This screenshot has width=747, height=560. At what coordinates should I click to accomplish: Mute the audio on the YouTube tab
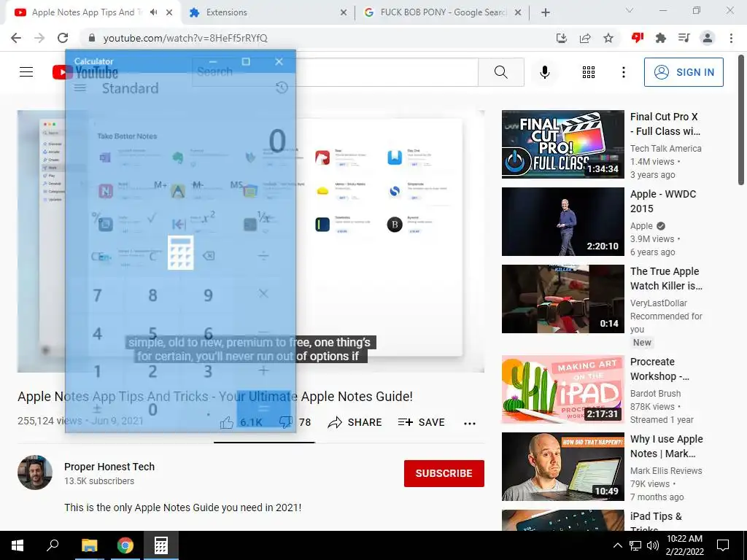click(x=153, y=12)
